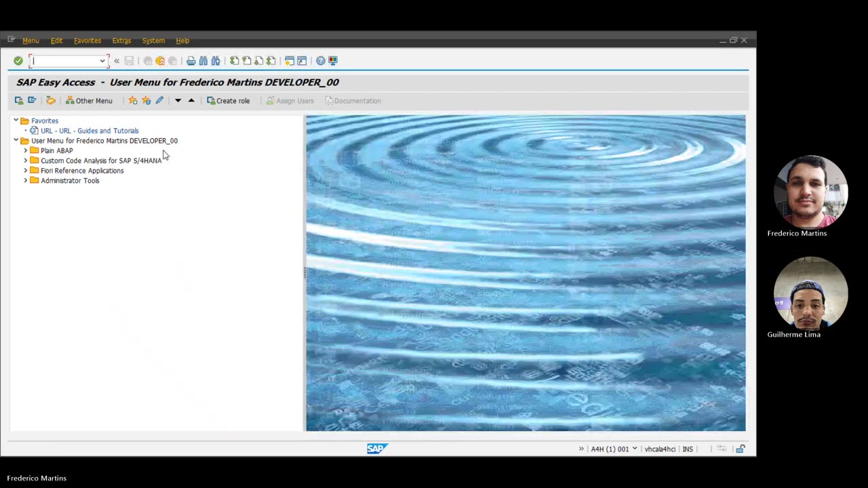
Task: Click the Find Next binoculars icon
Action: (216, 61)
